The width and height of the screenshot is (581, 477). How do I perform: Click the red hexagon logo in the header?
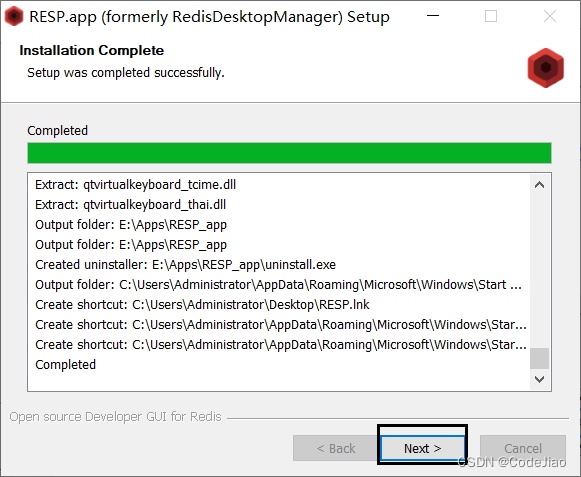point(545,68)
